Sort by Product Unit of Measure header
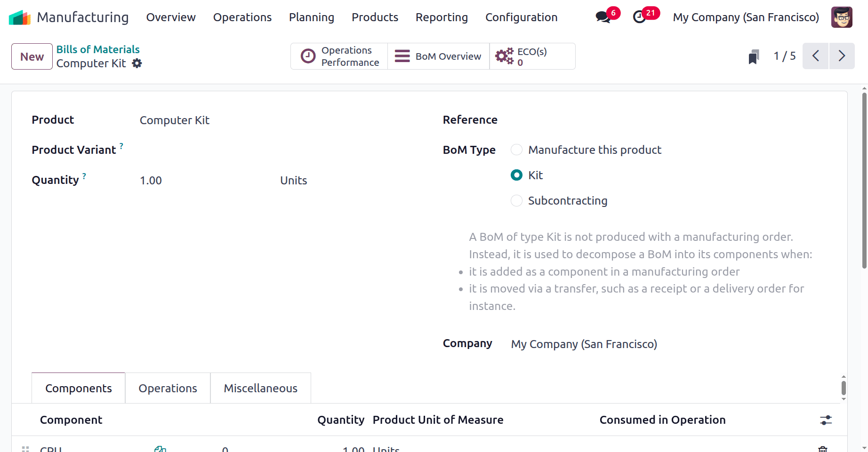 [x=438, y=420]
